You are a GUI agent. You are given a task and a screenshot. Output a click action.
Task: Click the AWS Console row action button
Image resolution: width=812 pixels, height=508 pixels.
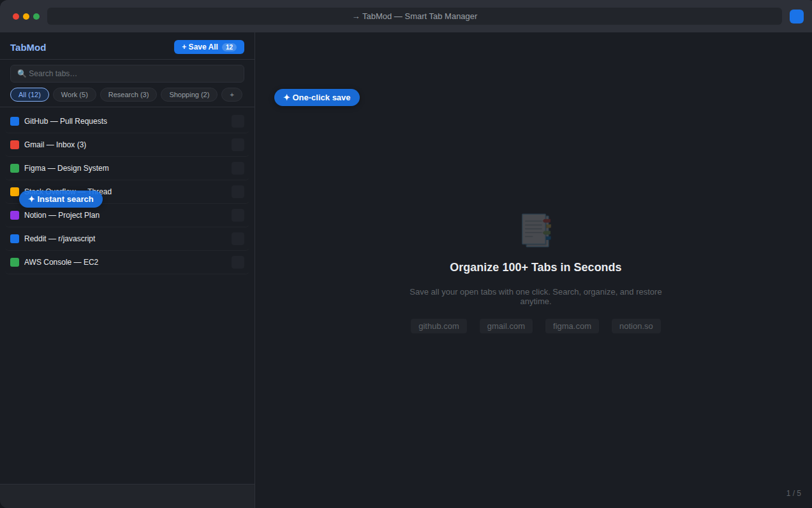(x=238, y=262)
